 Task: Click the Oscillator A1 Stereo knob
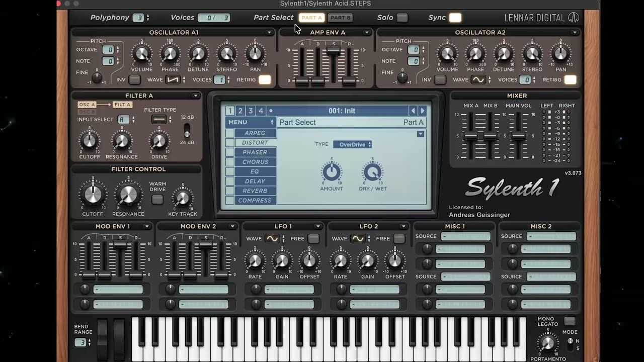coord(227,54)
